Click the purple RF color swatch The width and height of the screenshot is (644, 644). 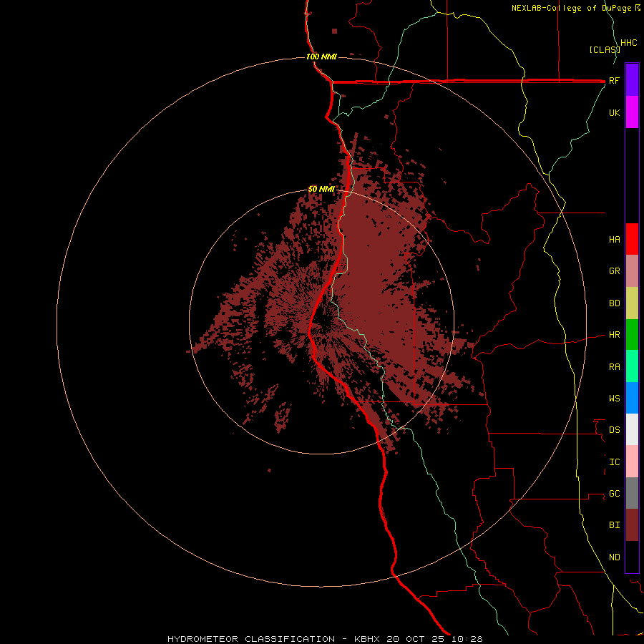pos(632,80)
